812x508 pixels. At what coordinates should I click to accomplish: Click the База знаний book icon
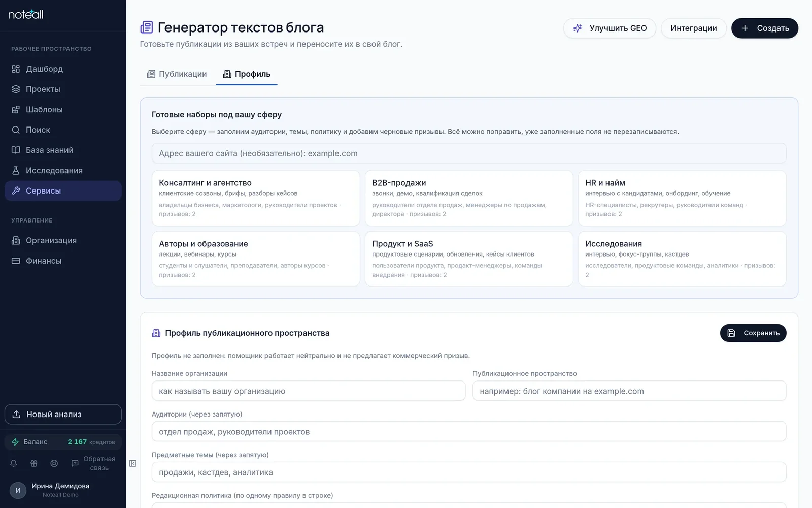[x=16, y=150]
